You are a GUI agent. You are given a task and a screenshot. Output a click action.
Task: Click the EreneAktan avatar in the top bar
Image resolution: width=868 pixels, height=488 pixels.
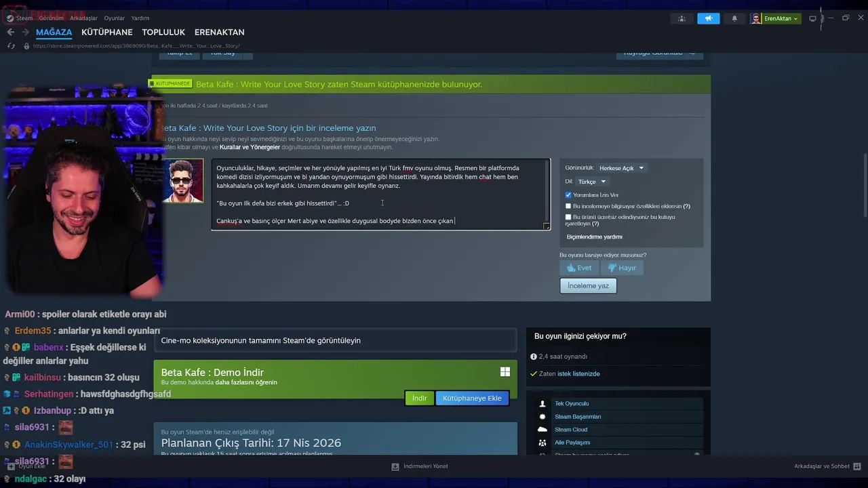[x=756, y=18]
